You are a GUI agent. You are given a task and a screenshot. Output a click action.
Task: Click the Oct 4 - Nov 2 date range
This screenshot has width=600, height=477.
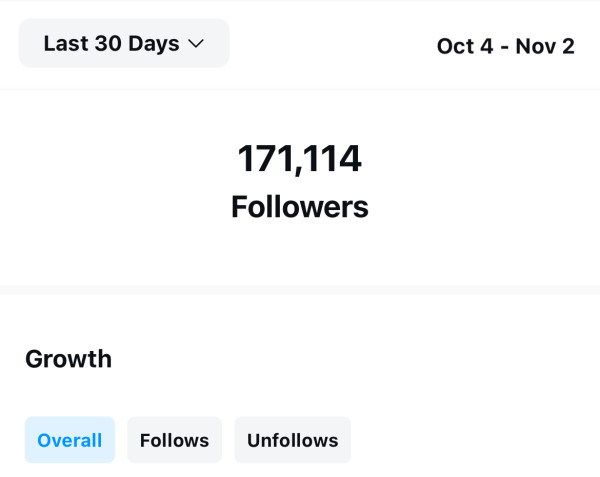point(505,46)
